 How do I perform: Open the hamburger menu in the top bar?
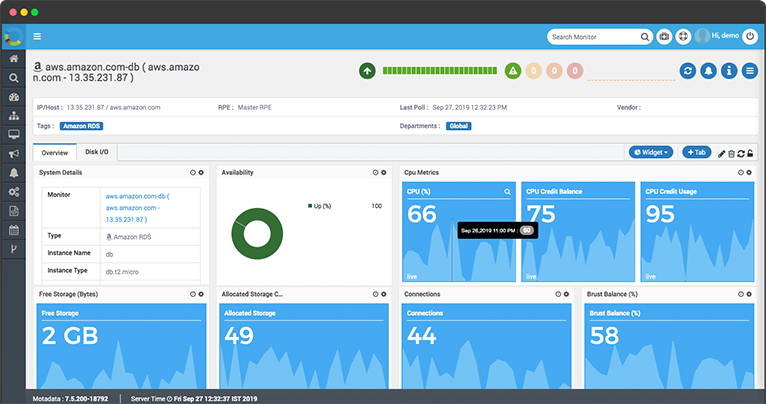click(37, 36)
